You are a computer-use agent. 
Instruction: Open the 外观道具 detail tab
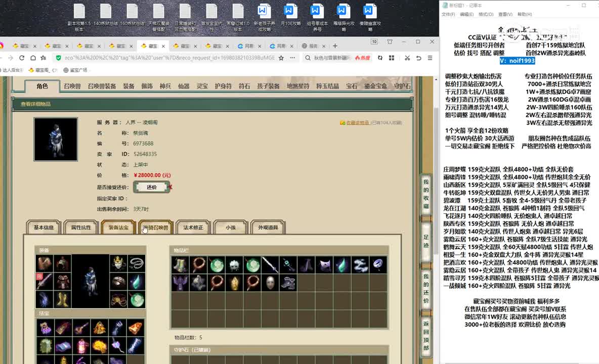268,227
